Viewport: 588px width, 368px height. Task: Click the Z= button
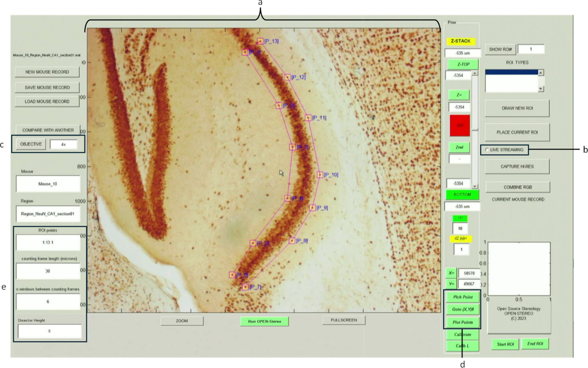pyautogui.click(x=459, y=95)
